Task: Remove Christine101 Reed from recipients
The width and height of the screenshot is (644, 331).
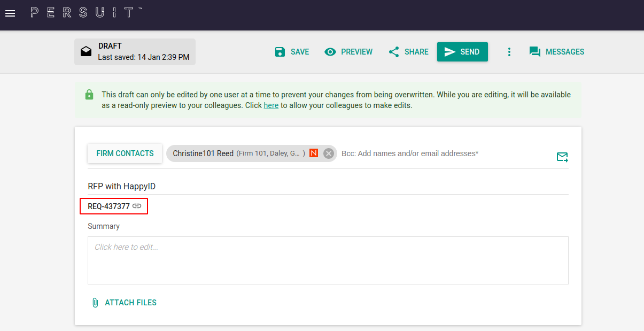Action: (329, 153)
